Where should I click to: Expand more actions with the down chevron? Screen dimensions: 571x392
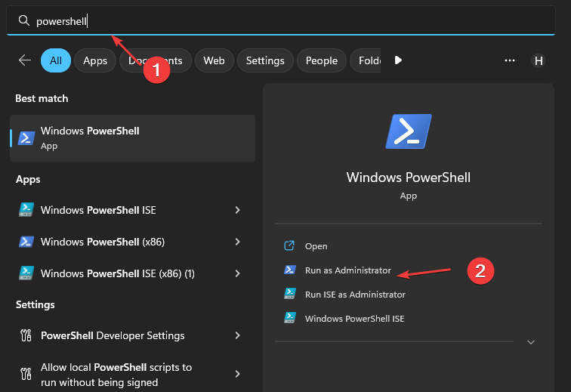[531, 342]
